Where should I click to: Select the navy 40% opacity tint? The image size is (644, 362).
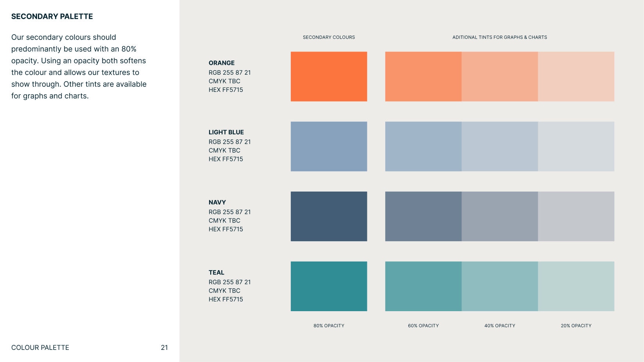(x=500, y=216)
